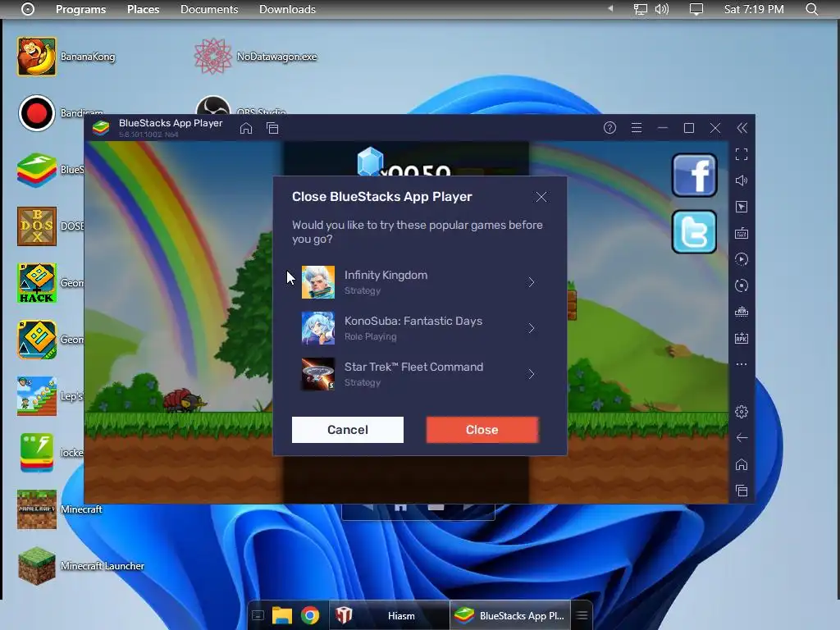Screen dimensions: 840x630
Task: Click the Facebook icon in the game
Action: pos(694,176)
